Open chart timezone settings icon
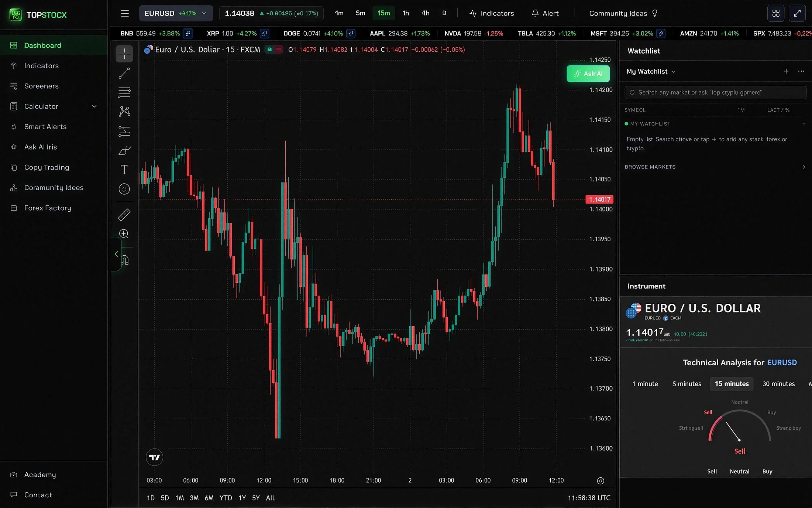 tap(601, 481)
